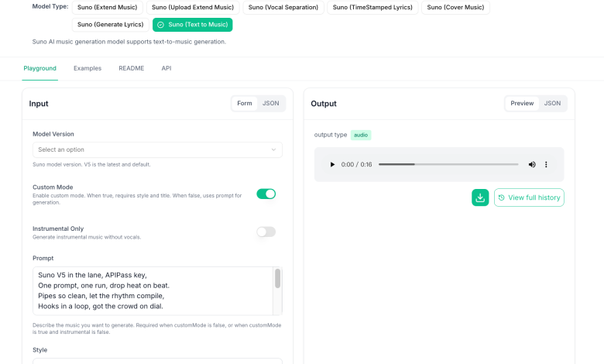Play the generated audio output
Screen dimensions: 604x364
tap(332, 164)
